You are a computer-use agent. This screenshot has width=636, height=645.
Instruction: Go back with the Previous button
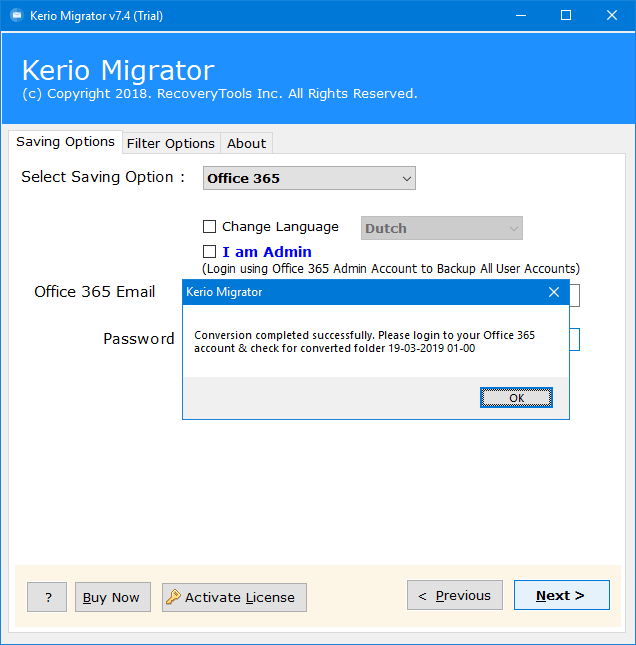[455, 595]
